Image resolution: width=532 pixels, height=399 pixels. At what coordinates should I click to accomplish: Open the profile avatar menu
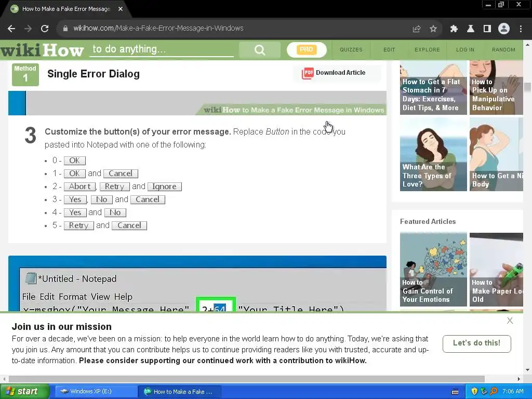(504, 29)
